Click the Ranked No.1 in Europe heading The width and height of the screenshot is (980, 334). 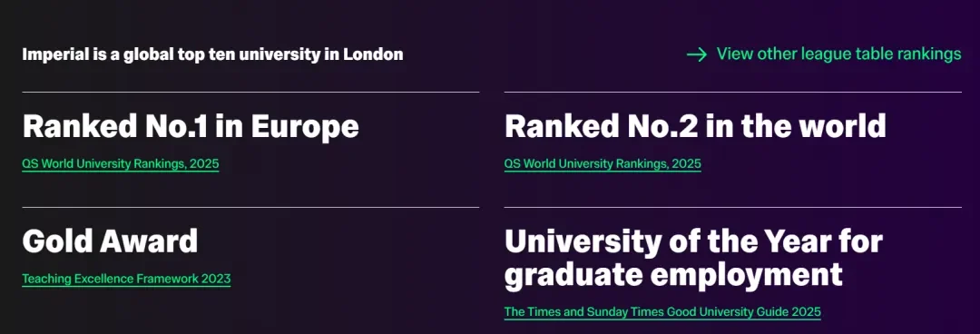coord(191,126)
